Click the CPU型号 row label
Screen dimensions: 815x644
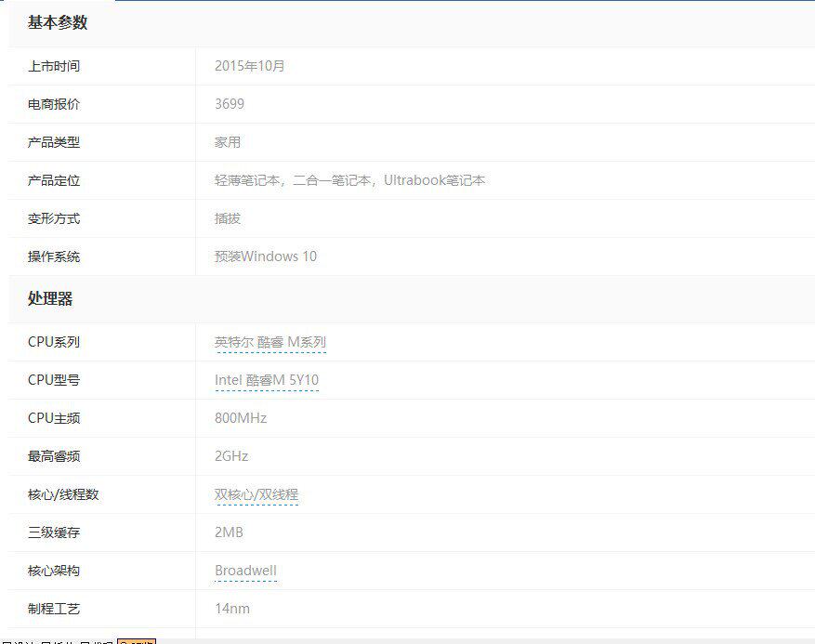click(54, 380)
